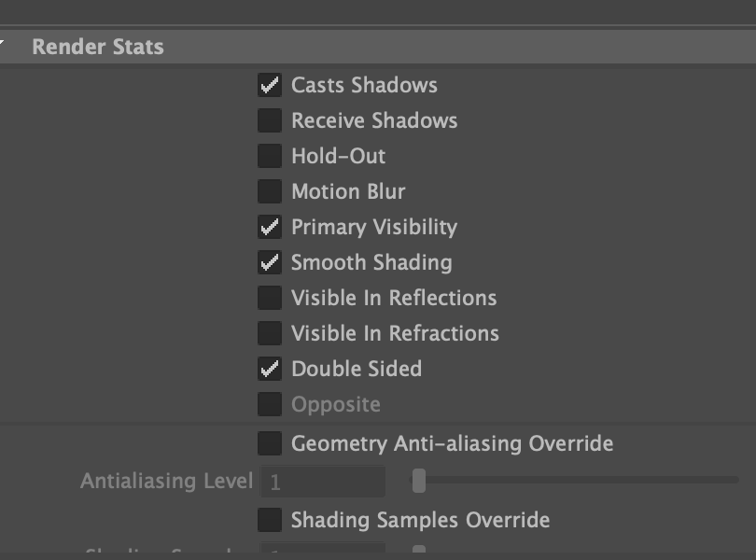Click inside the Antialiasing Level value field
Viewport: 756px width, 560px height.
pyautogui.click(x=322, y=481)
